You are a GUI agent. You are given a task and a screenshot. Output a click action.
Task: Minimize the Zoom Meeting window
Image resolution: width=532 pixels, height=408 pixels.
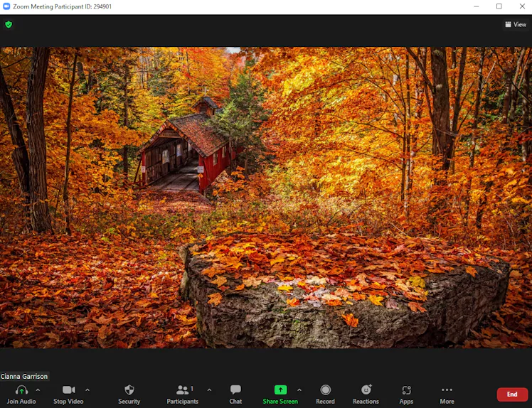477,6
